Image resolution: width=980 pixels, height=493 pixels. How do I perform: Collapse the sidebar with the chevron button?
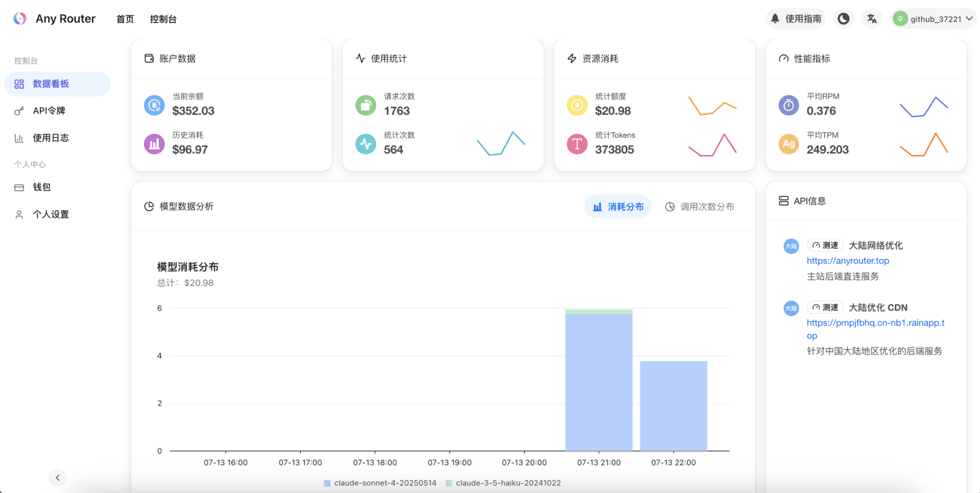pos(58,478)
